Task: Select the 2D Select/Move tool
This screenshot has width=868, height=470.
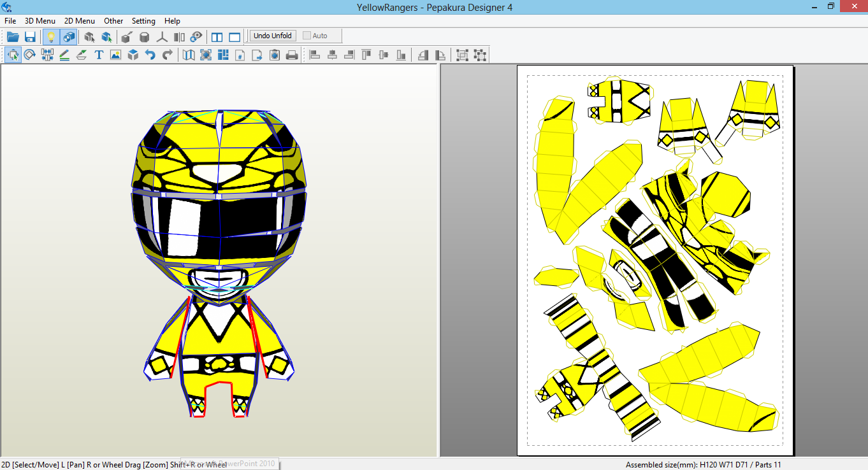Action: pyautogui.click(x=13, y=54)
